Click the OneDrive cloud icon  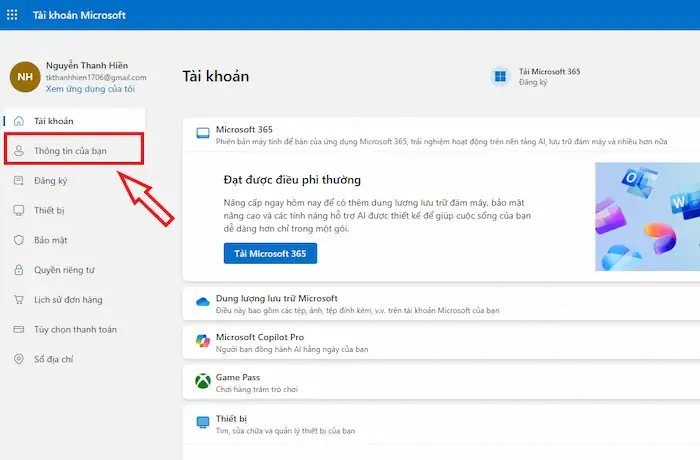click(203, 302)
